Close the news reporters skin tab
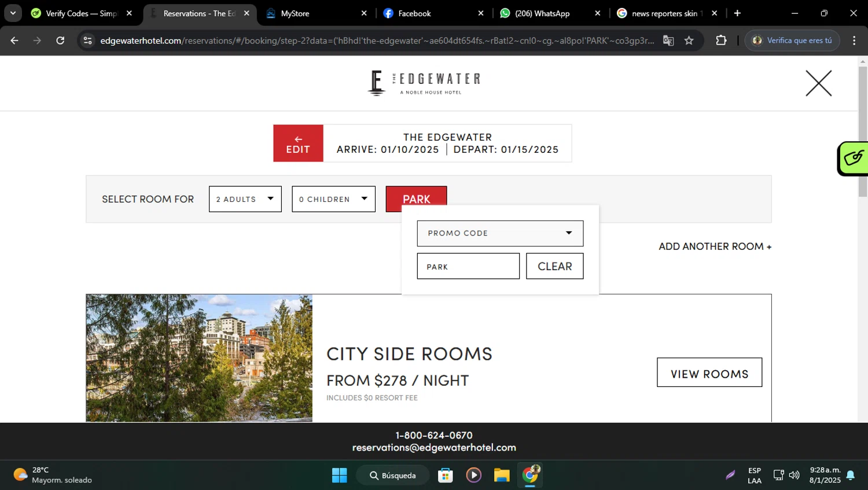 (x=715, y=13)
